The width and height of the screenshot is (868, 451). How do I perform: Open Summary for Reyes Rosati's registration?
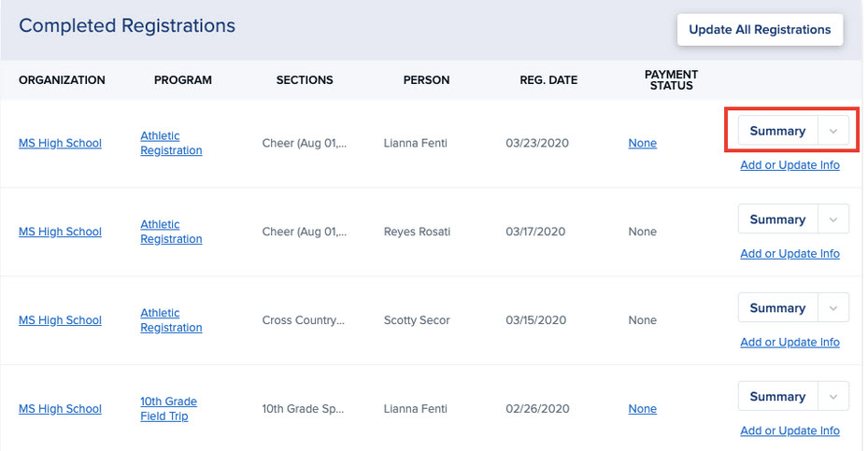[x=776, y=220]
